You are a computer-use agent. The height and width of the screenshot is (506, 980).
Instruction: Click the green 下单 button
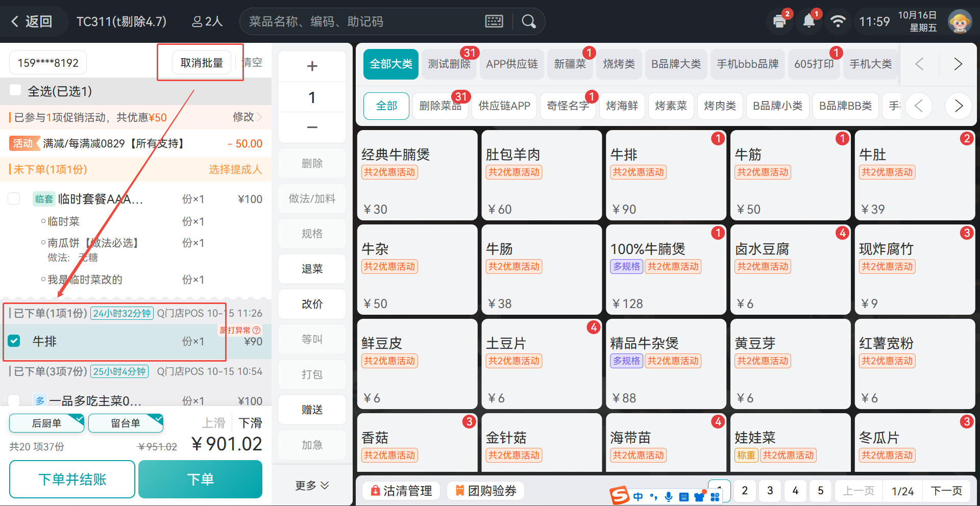point(200,479)
